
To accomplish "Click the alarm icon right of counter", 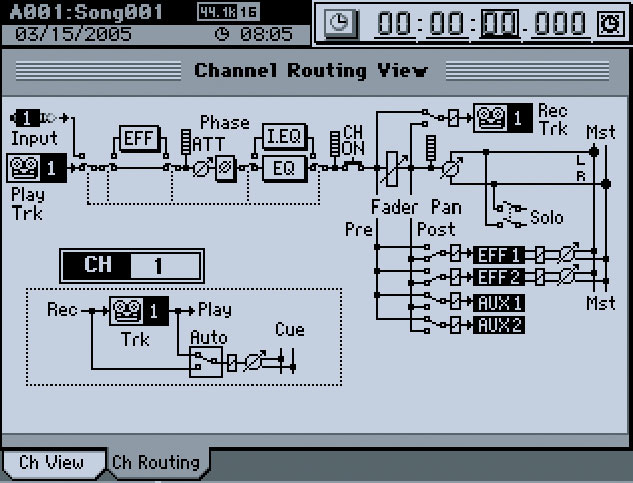I will click(606, 24).
